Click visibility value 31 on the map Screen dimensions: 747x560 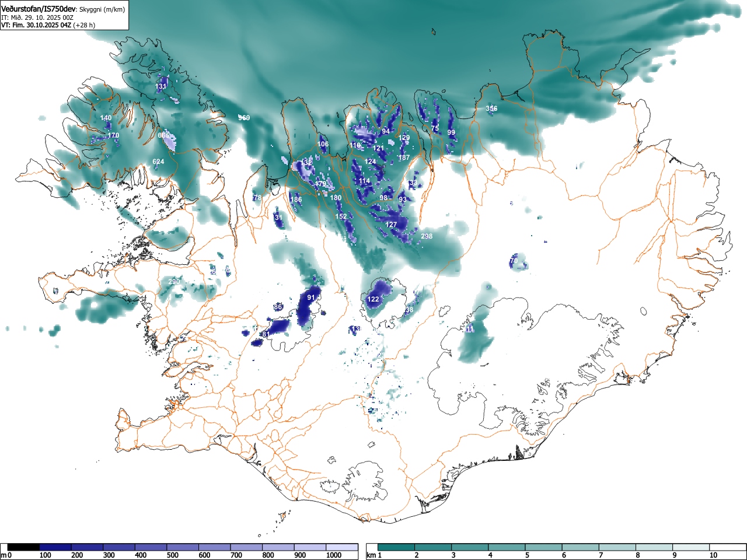[278, 218]
